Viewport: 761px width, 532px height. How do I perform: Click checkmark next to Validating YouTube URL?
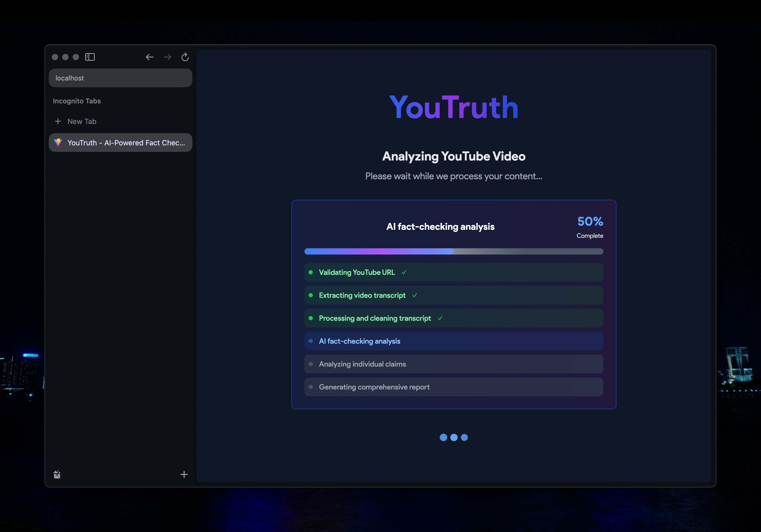coord(404,273)
